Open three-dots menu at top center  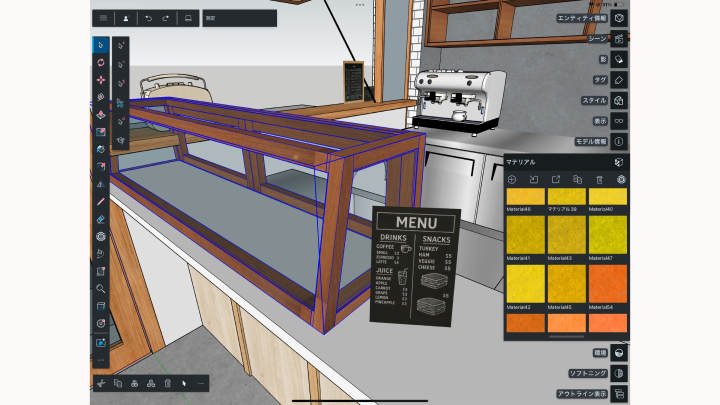click(x=360, y=5)
